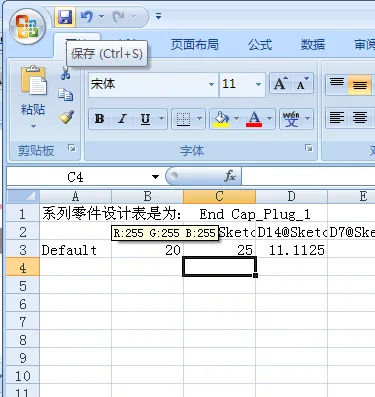Click the Office button orb
Viewport: 375px width, 397px height.
point(28,27)
